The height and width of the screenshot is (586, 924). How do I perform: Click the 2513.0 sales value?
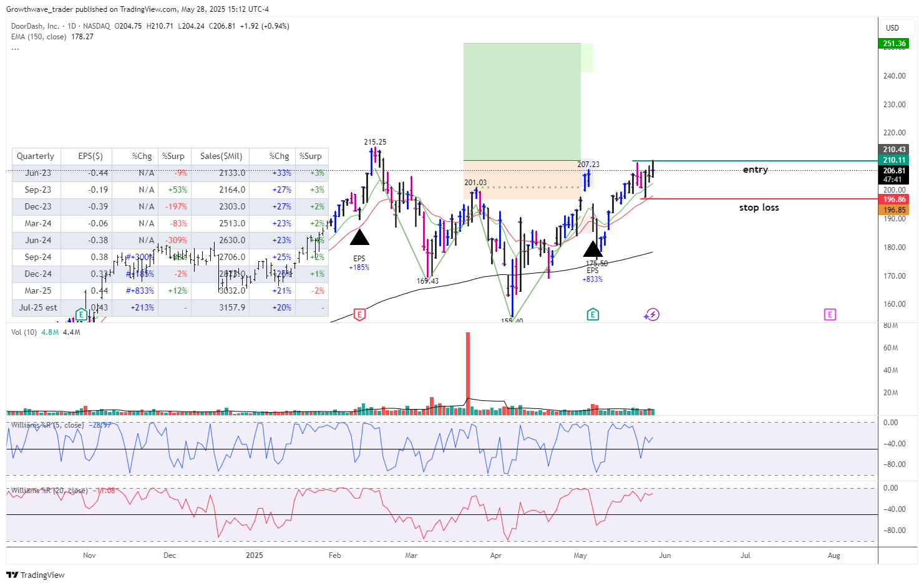232,223
